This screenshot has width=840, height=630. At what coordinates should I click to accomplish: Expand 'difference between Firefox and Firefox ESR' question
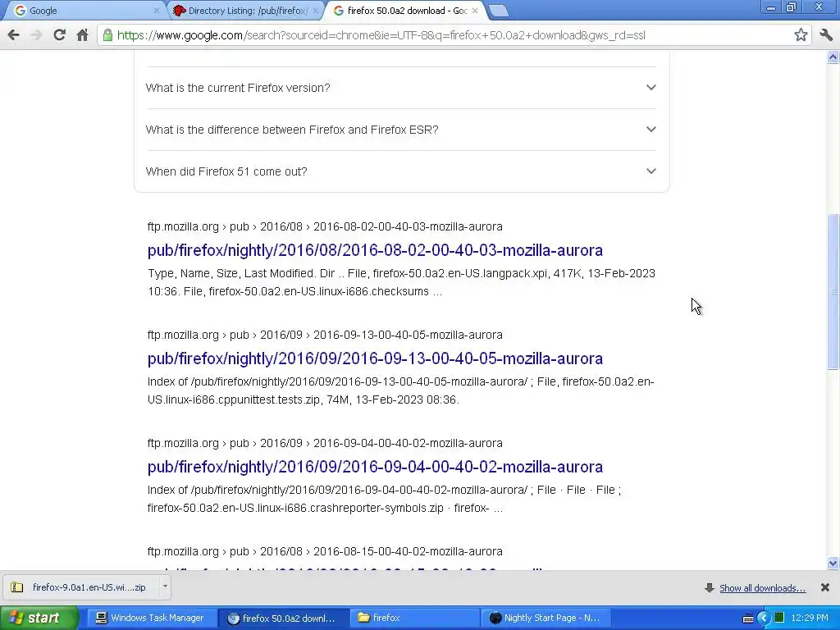tap(400, 130)
